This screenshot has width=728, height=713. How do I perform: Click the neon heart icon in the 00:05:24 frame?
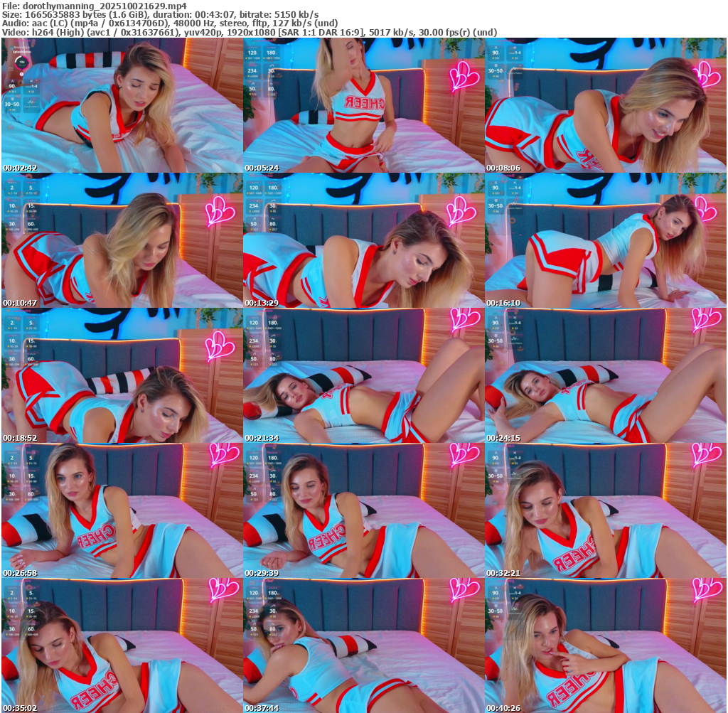pyautogui.click(x=463, y=75)
